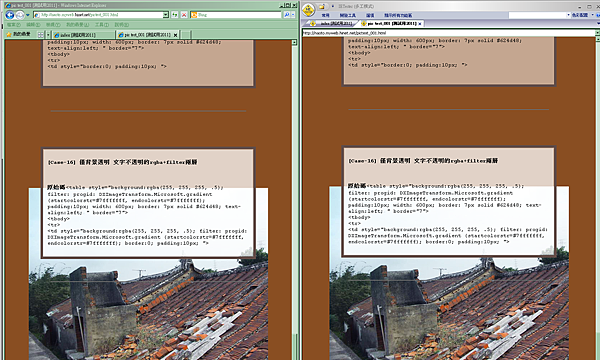Open the first IETester ribbon tab 常用

(x=325, y=15)
